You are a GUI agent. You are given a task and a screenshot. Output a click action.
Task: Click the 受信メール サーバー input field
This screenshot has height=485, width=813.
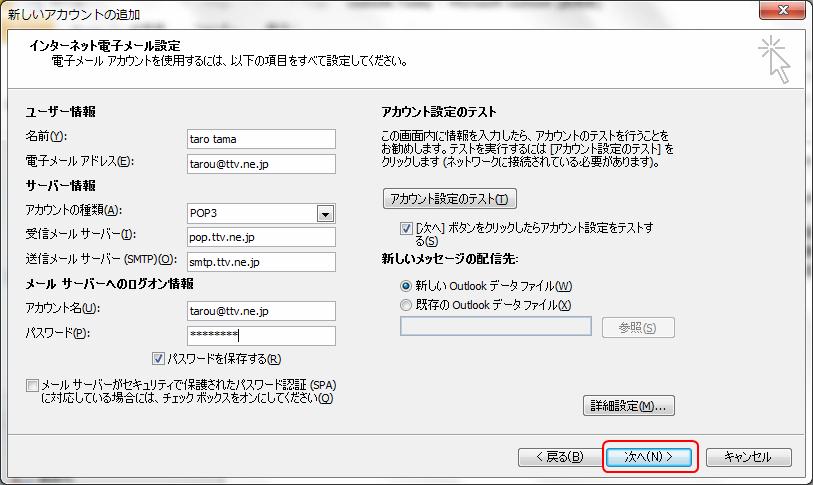(x=261, y=237)
